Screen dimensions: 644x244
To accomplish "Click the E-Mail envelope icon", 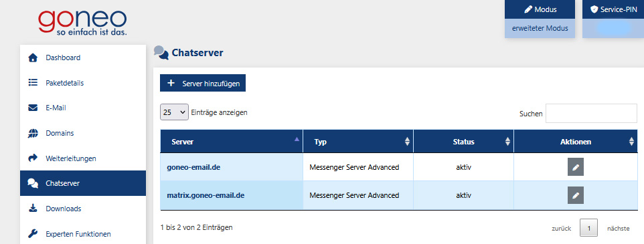I will 33,108.
